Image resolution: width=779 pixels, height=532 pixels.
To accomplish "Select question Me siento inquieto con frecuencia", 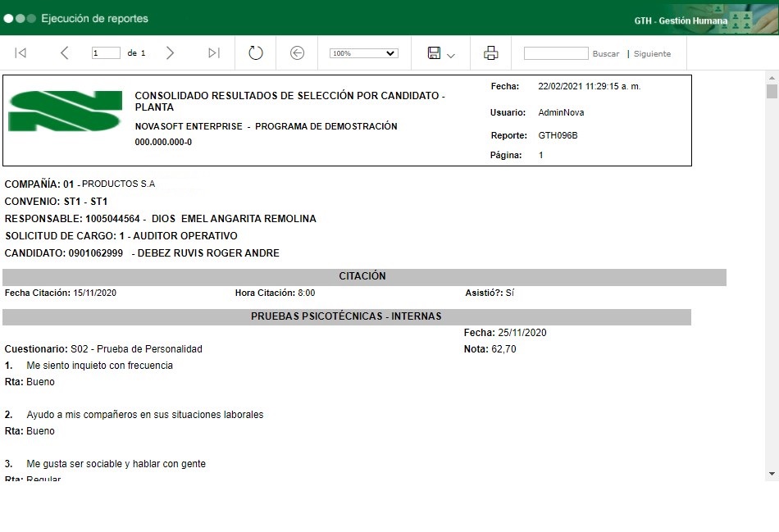I will (99, 366).
